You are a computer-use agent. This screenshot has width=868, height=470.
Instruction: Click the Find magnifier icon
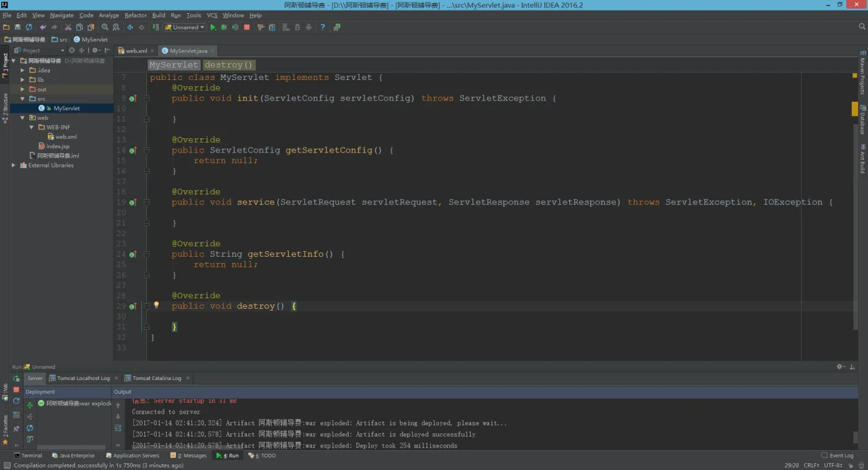click(105, 27)
